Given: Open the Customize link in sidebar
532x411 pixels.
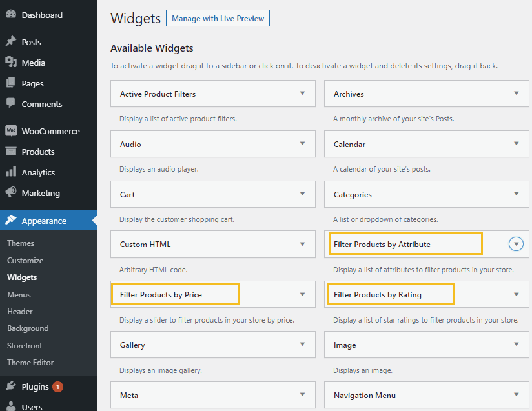Looking at the screenshot, I should pos(25,261).
